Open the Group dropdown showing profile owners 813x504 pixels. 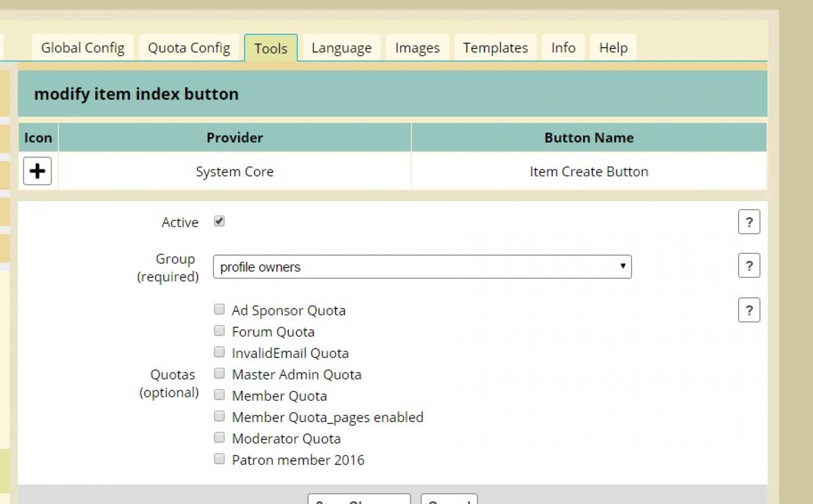pos(422,267)
